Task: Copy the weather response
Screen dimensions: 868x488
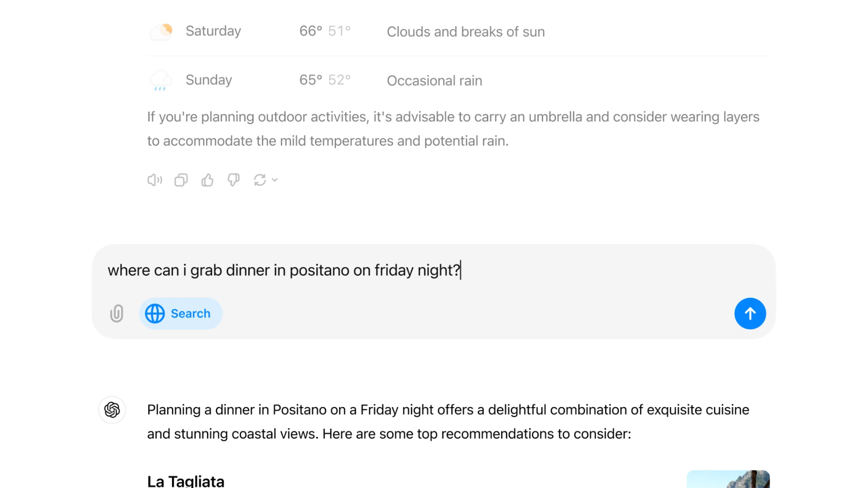Action: pos(181,180)
